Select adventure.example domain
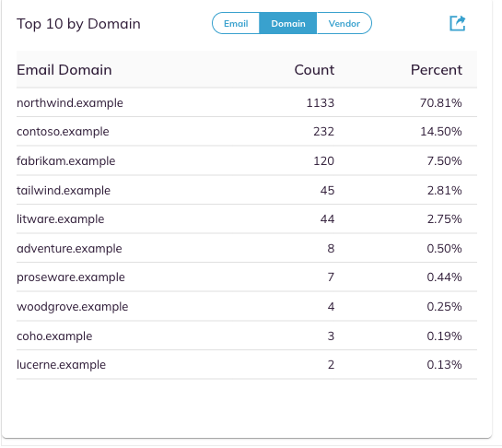The width and height of the screenshot is (502, 448). tap(69, 249)
